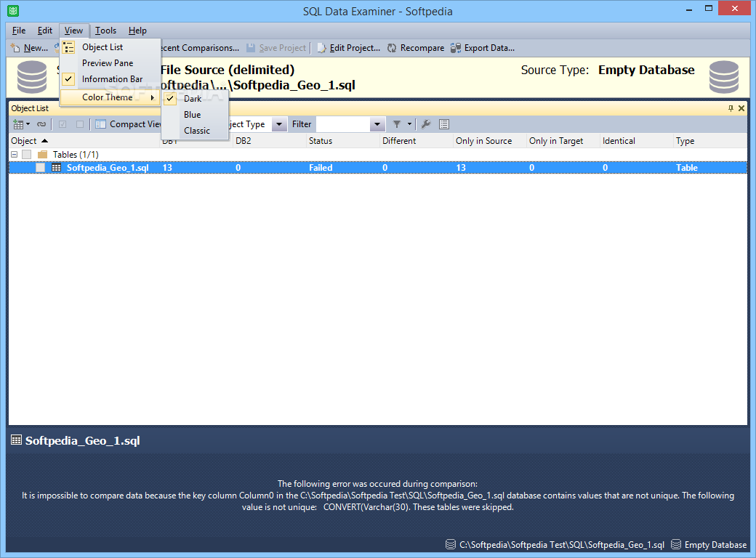Choose Preview Pane from View menu
This screenshot has width=756, height=558.
(x=110, y=63)
